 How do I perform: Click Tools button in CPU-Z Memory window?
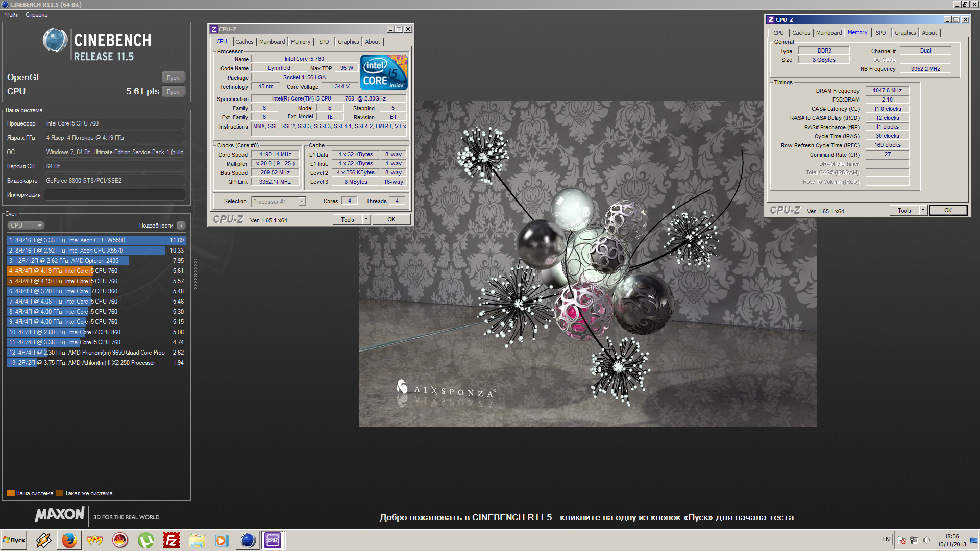tap(904, 210)
